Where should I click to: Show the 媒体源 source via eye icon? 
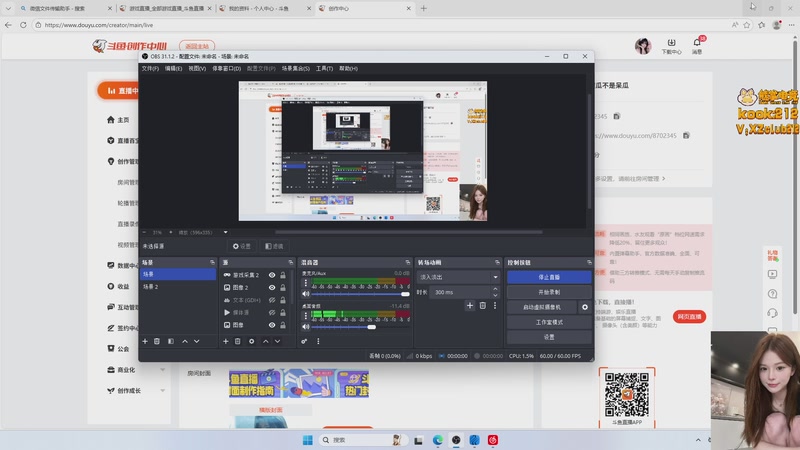272,312
